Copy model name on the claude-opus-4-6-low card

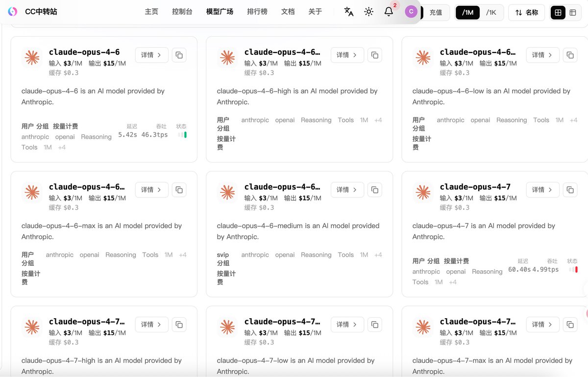(570, 55)
